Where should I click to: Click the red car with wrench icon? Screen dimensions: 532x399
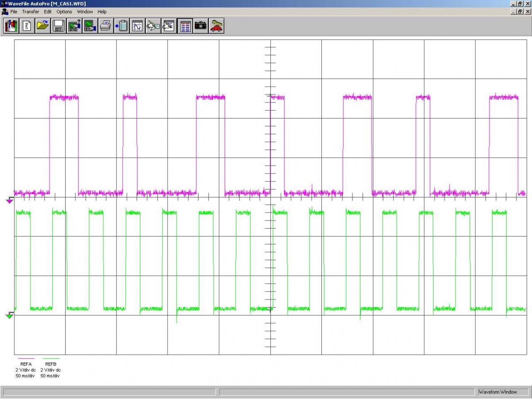click(x=216, y=26)
